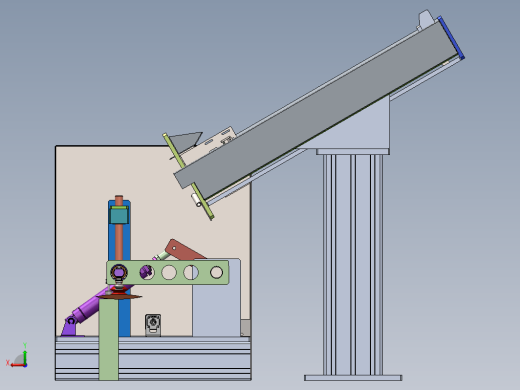Select the purple eye fitting in first hole

pos(119,273)
